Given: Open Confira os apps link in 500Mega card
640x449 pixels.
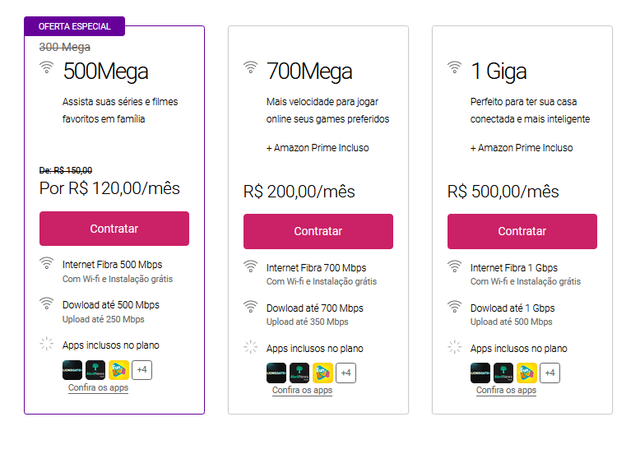Looking at the screenshot, I should pos(98,387).
